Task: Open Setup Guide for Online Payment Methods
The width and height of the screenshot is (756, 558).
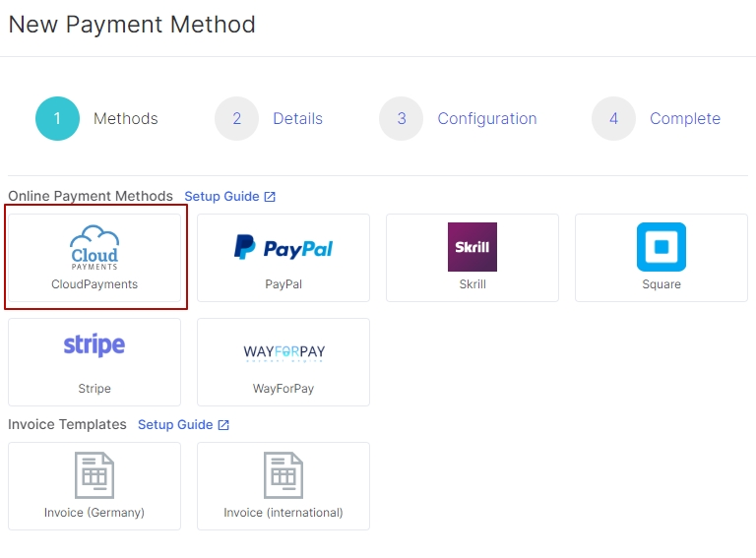Action: (x=221, y=197)
